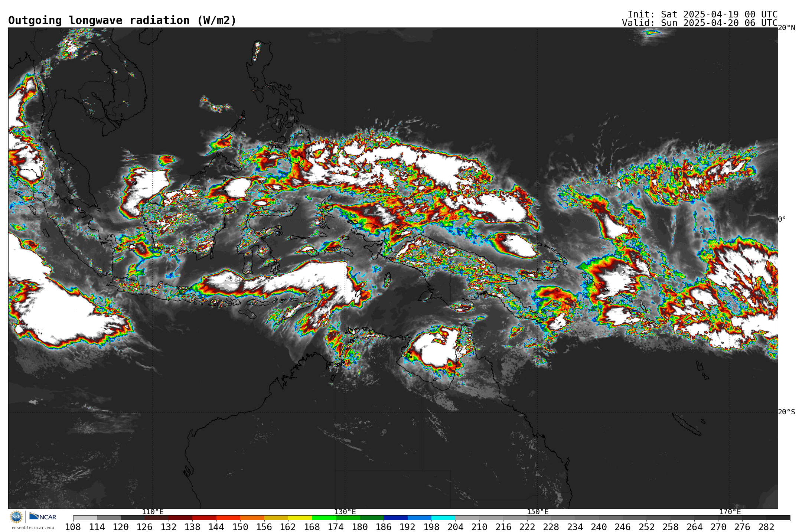Click the colorbar value label 108
Screen dimensions: 802x532
(x=73, y=527)
